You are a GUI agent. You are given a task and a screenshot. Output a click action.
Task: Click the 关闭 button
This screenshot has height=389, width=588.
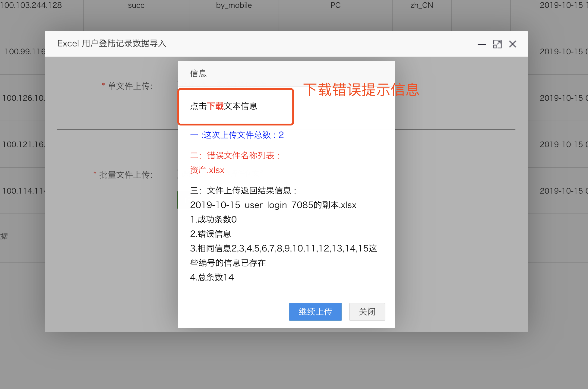tap(367, 312)
